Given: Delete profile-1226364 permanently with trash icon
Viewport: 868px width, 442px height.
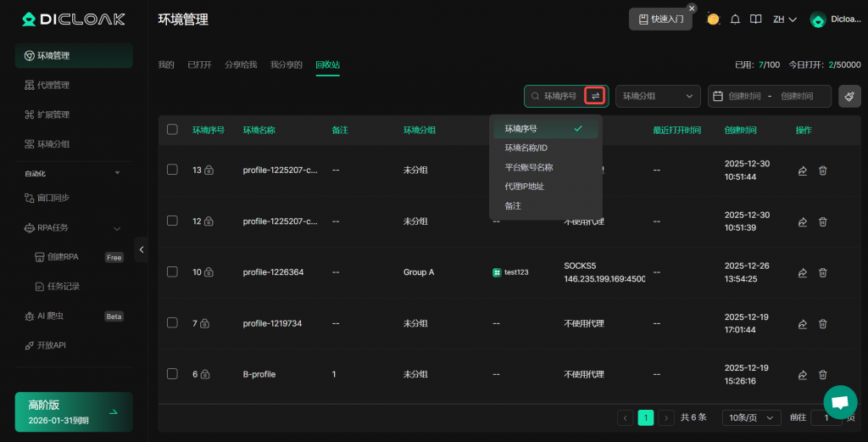Looking at the screenshot, I should 822,272.
